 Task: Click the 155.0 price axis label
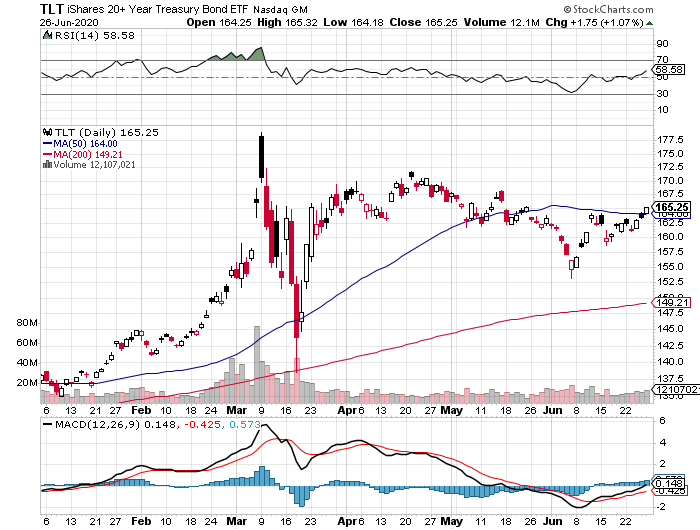click(670, 267)
